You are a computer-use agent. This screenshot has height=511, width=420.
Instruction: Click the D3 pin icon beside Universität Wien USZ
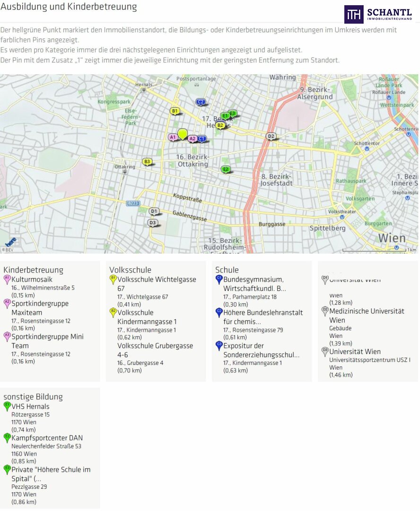325,352
